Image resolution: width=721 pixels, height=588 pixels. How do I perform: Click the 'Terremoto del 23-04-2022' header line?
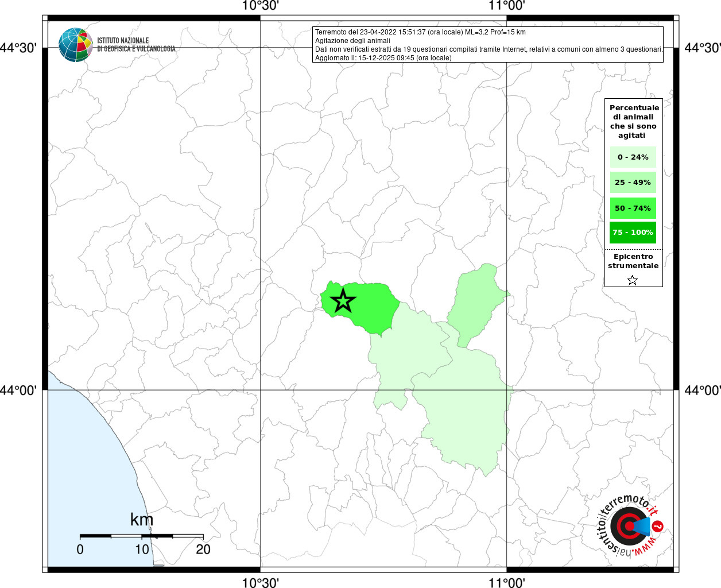click(420, 32)
